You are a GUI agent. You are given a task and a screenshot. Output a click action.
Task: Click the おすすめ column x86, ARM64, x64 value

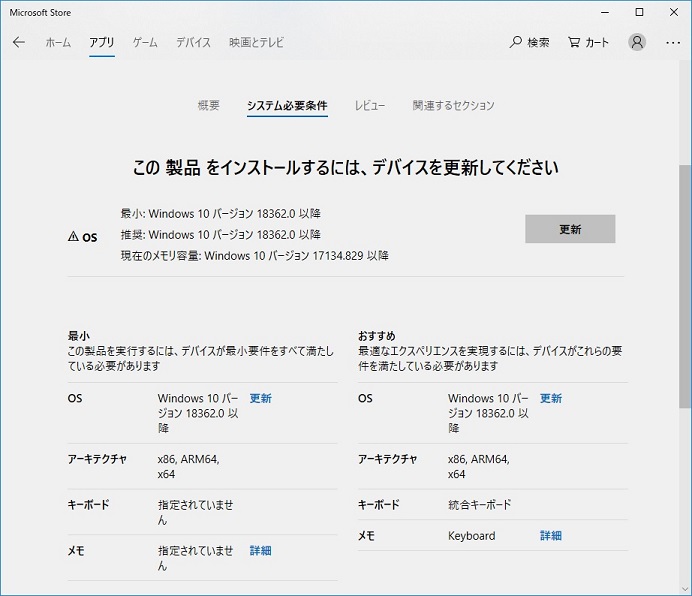[x=479, y=467]
